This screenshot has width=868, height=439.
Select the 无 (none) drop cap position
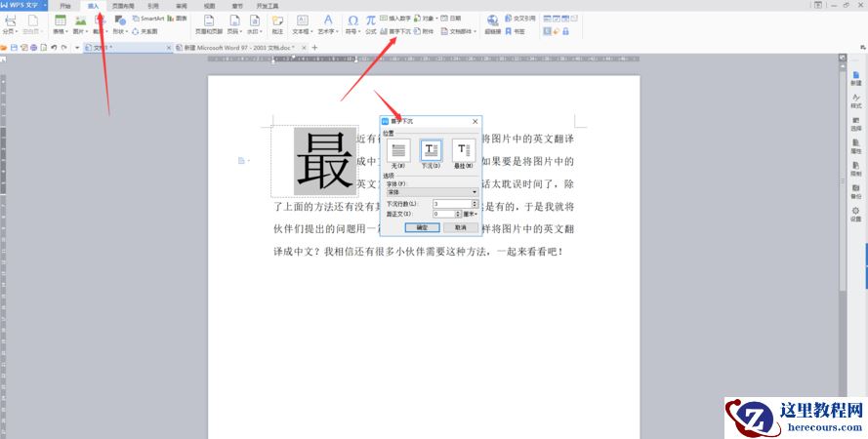(397, 152)
